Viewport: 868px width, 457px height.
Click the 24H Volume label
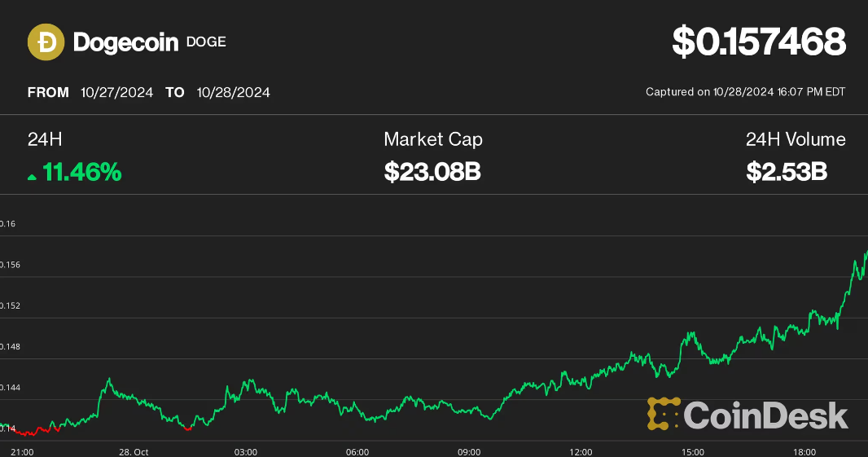pyautogui.click(x=796, y=139)
